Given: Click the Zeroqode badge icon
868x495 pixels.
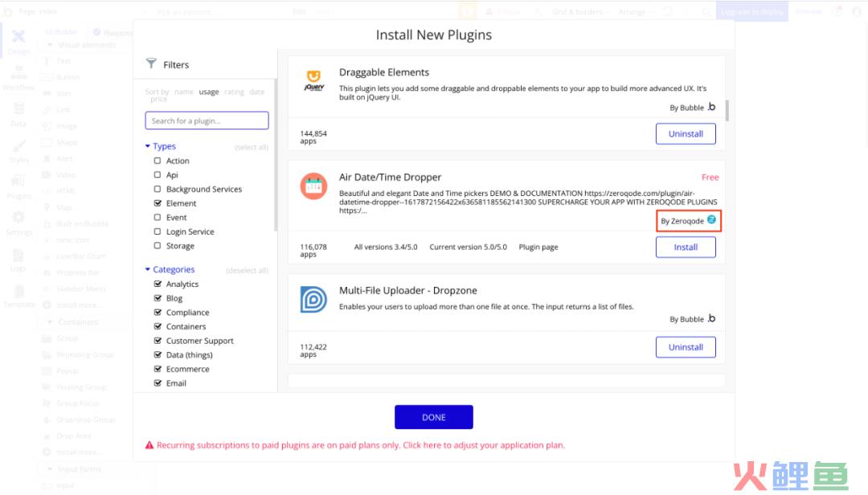Looking at the screenshot, I should pos(711,220).
